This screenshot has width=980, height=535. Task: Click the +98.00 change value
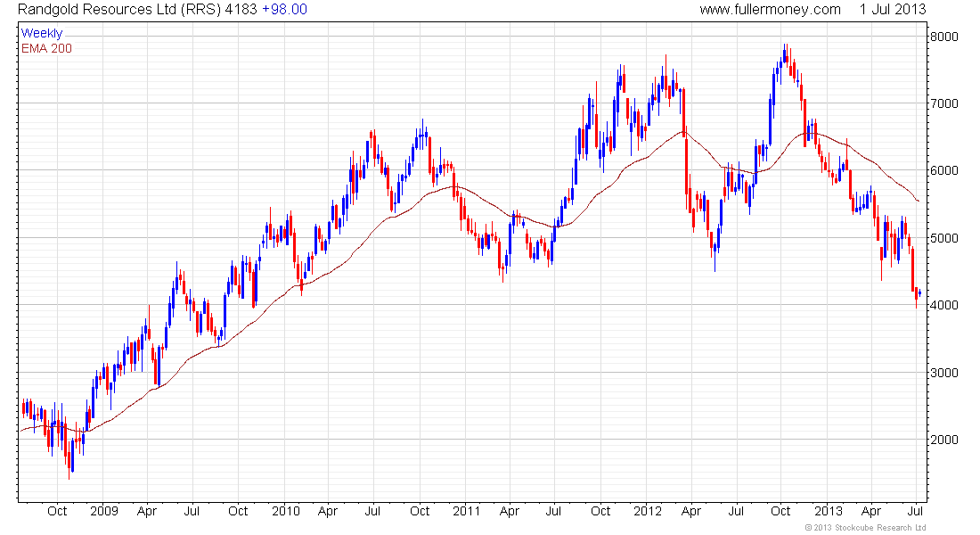tap(284, 10)
